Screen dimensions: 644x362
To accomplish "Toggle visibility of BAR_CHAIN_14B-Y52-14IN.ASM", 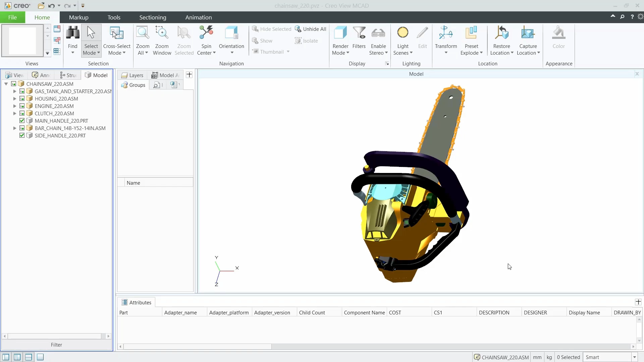I will click(22, 128).
